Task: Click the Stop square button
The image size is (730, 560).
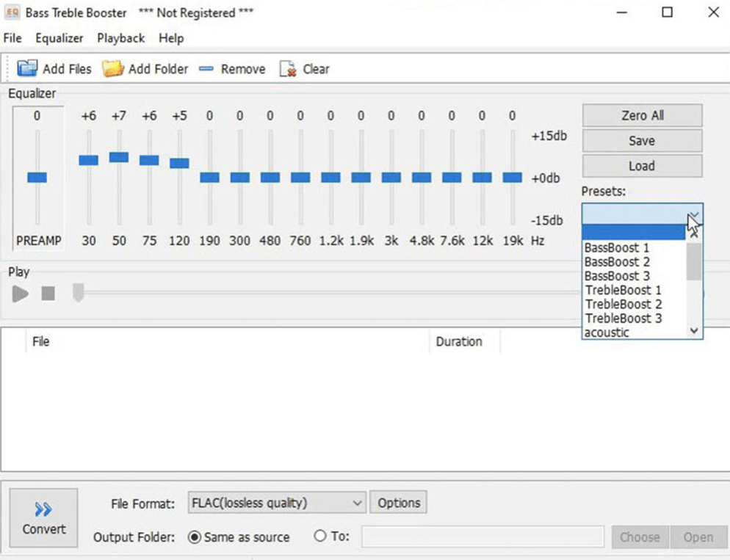Action: tap(48, 294)
